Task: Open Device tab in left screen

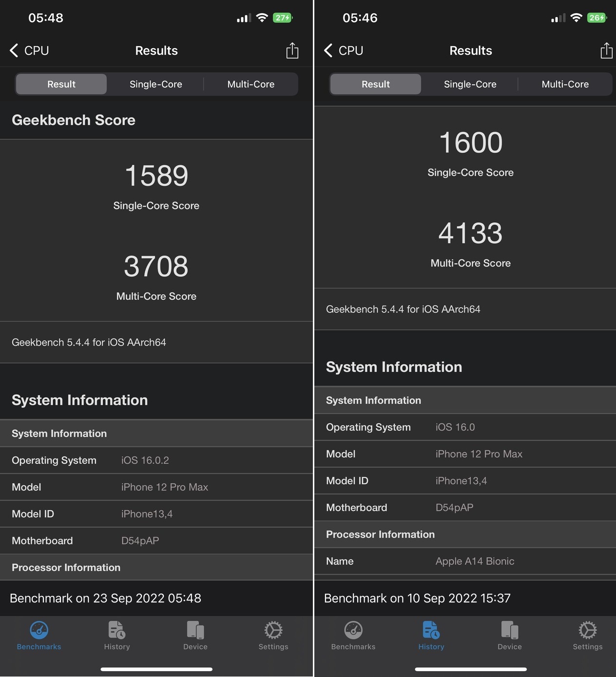Action: click(x=195, y=636)
